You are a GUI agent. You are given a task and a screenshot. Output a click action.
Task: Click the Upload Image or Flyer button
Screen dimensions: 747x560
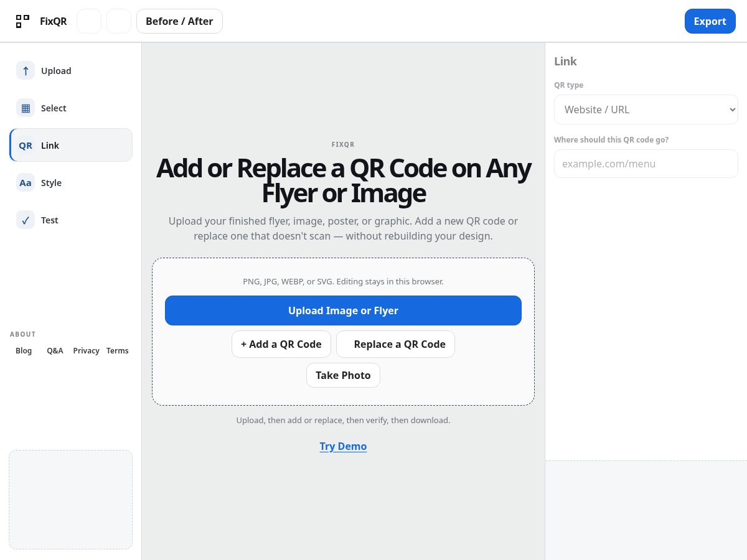coord(343,310)
